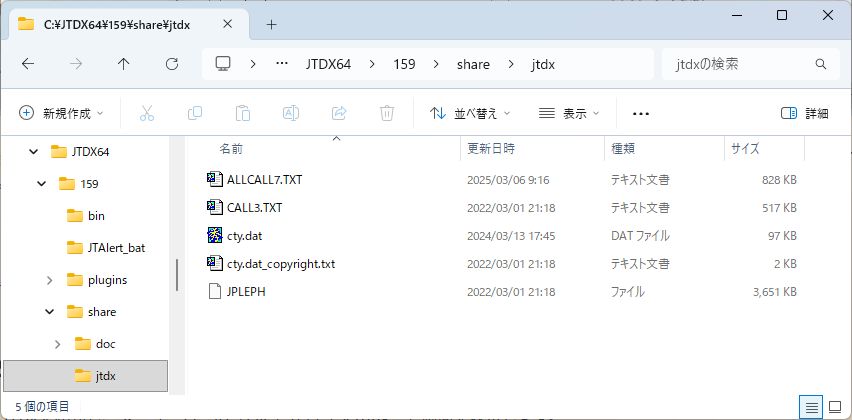Click jtdx in the address bar

[543, 64]
